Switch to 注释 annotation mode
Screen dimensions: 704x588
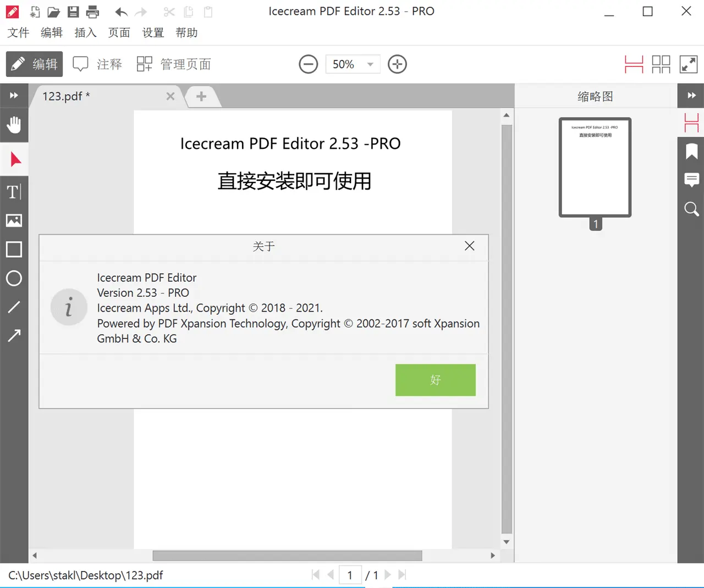(x=98, y=64)
